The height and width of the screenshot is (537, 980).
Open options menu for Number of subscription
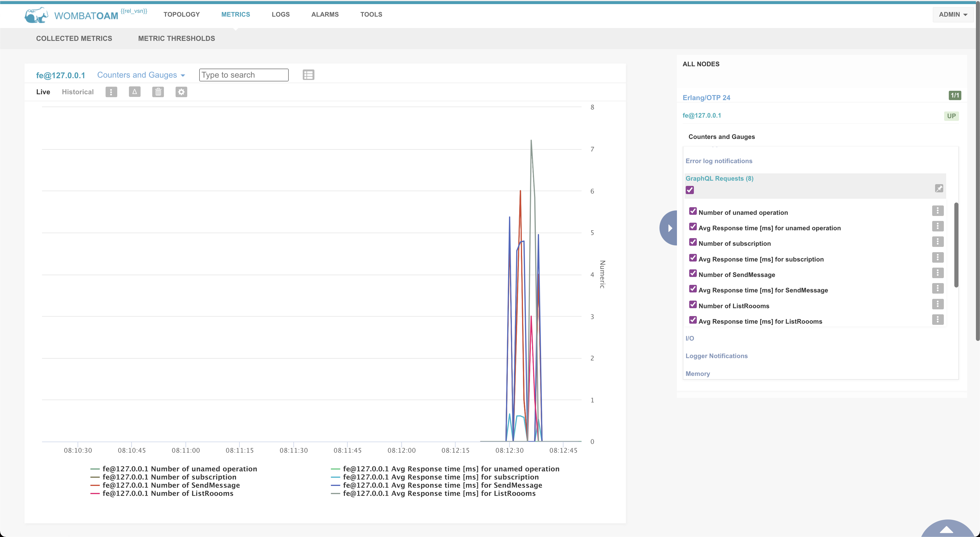pos(937,242)
